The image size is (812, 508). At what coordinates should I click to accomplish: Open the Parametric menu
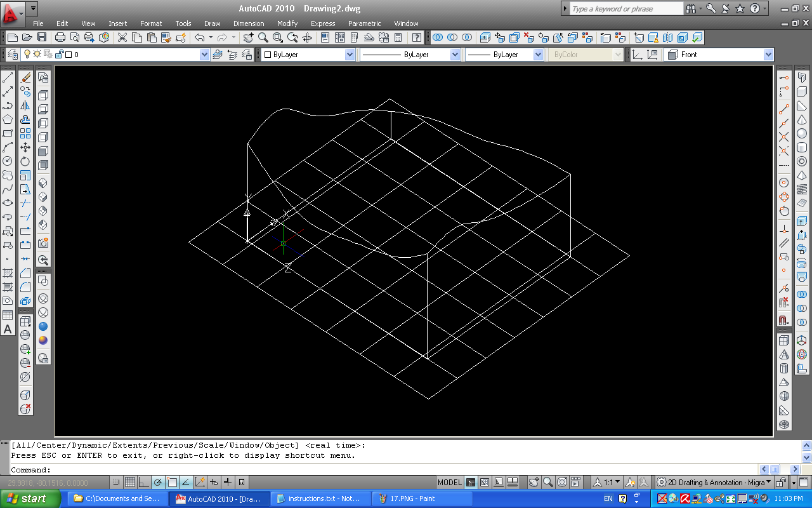[364, 23]
